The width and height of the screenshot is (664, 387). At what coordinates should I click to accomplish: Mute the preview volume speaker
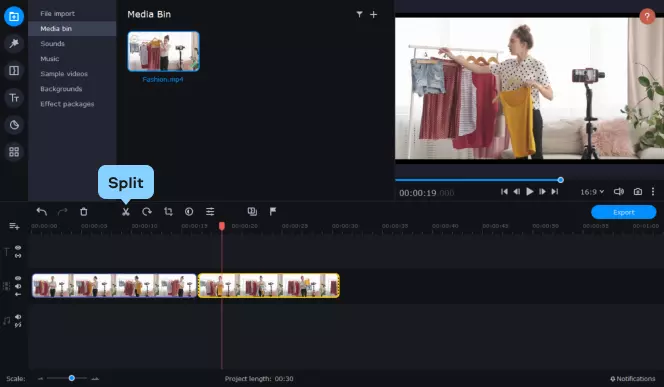[x=619, y=192]
